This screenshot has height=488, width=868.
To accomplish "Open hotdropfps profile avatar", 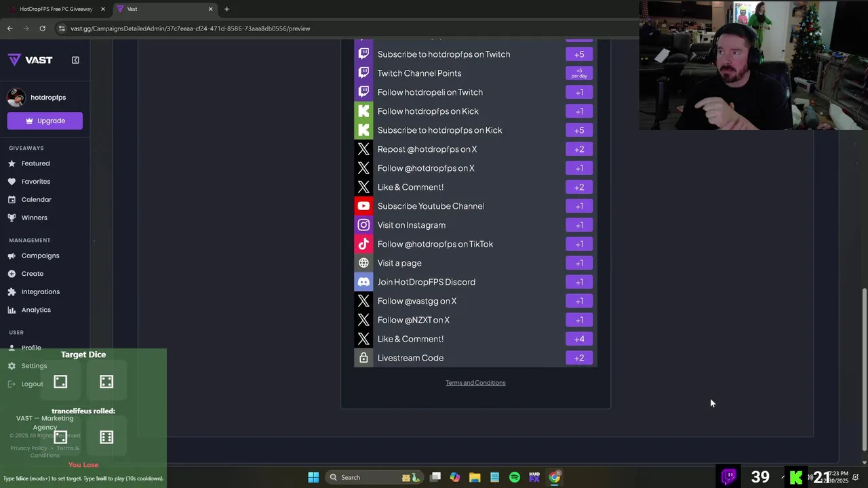I will [16, 98].
